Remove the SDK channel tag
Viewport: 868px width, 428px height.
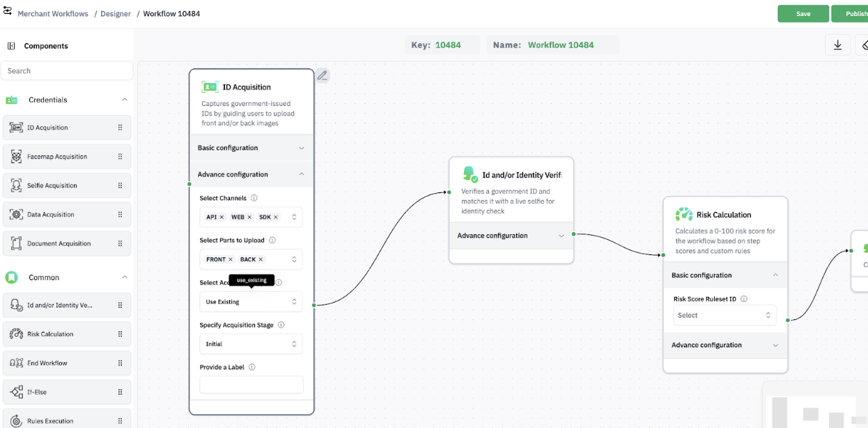tap(276, 217)
